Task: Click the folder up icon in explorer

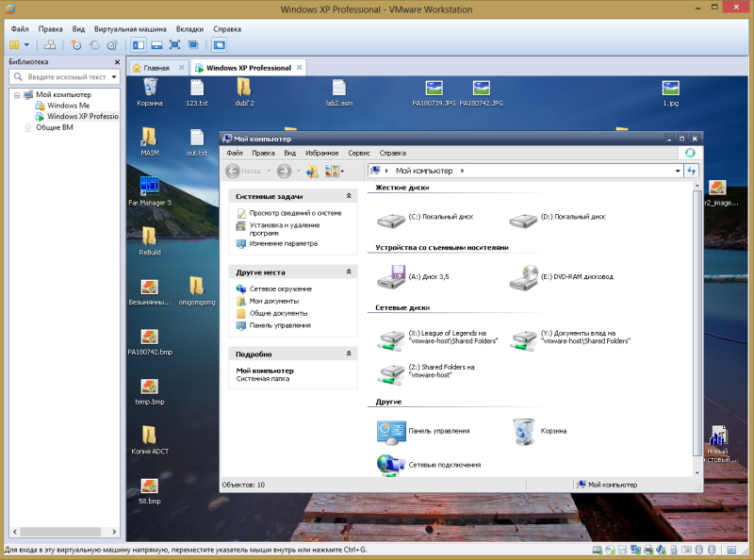Action: click(312, 171)
